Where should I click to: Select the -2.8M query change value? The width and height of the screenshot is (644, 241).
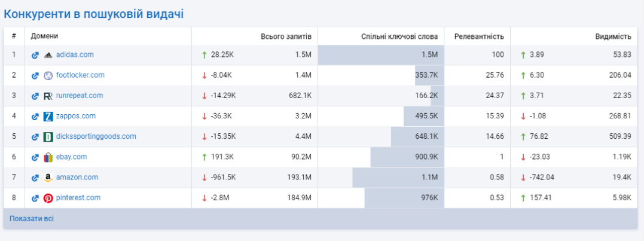pos(219,198)
